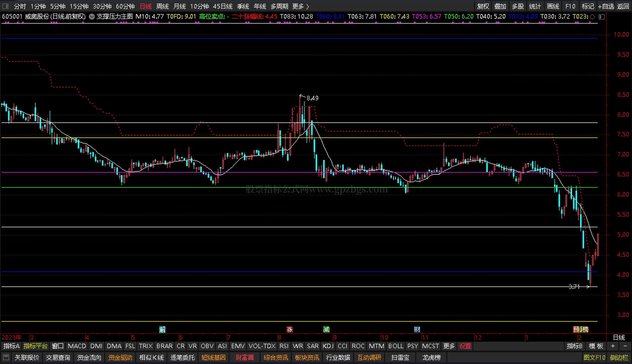The width and height of the screenshot is (632, 364).
Task: Click the diamond icon at indicator line end
Action: click(592, 17)
